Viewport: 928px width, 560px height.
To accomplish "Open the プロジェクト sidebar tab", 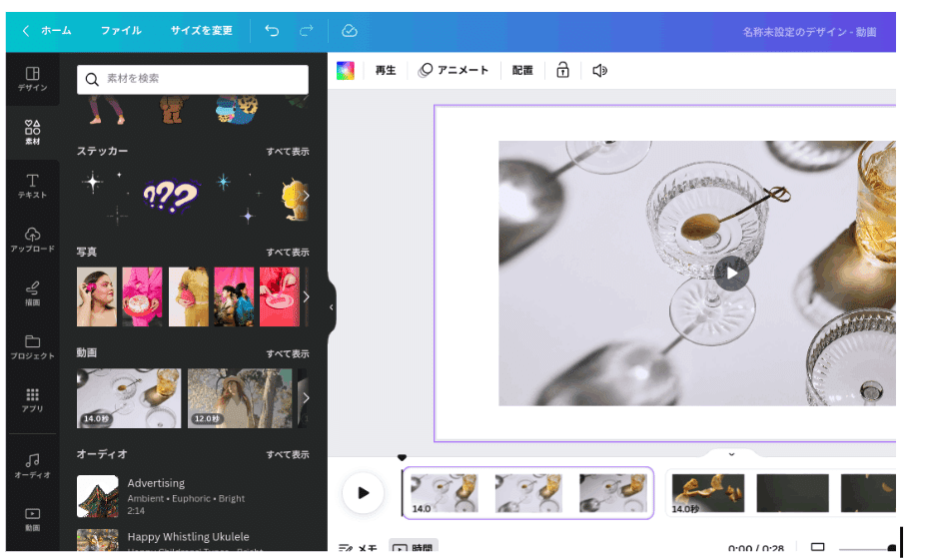I will (x=33, y=347).
